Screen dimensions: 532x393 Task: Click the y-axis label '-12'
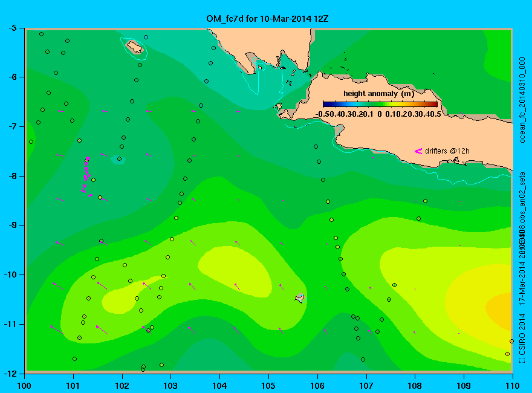(10, 373)
